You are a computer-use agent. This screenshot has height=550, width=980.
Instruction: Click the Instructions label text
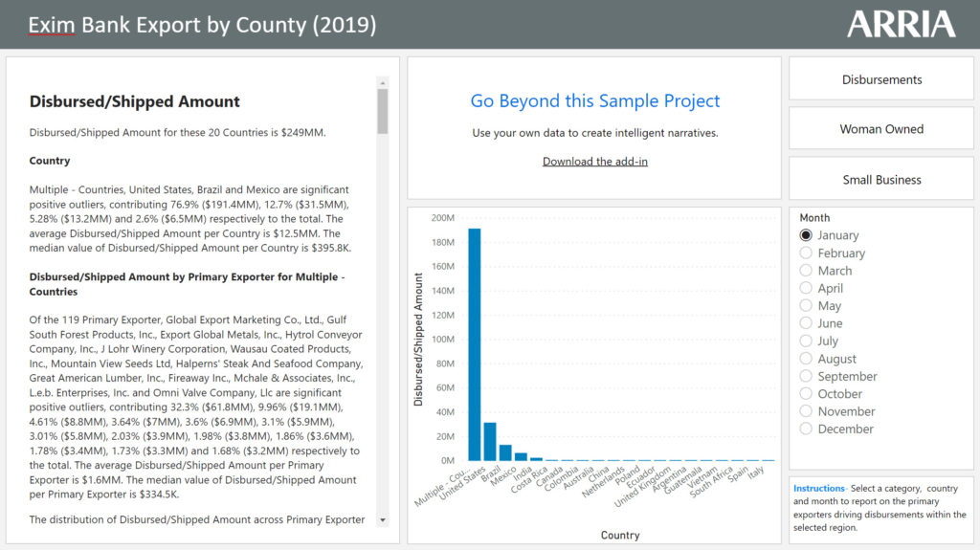[x=819, y=488]
